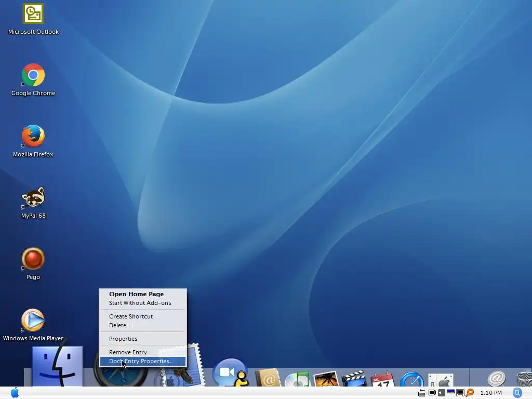Open the iChat video bubble dock icon
The width and height of the screenshot is (532, 399).
pos(231,373)
